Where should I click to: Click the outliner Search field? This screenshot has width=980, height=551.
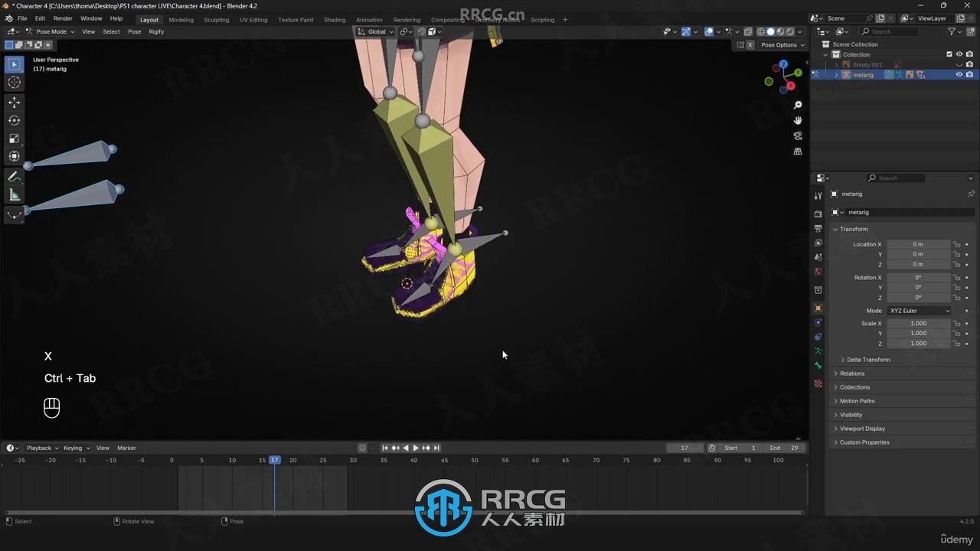[x=888, y=31]
